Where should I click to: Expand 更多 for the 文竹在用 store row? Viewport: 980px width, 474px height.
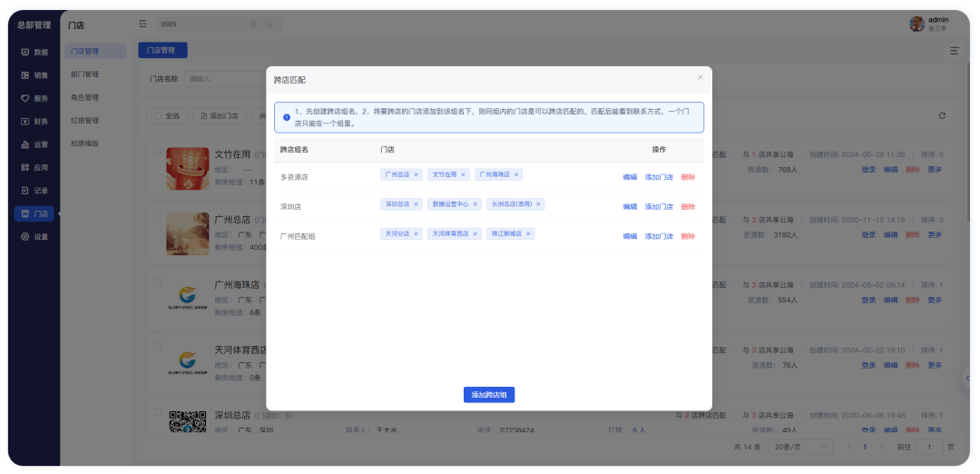pos(935,170)
